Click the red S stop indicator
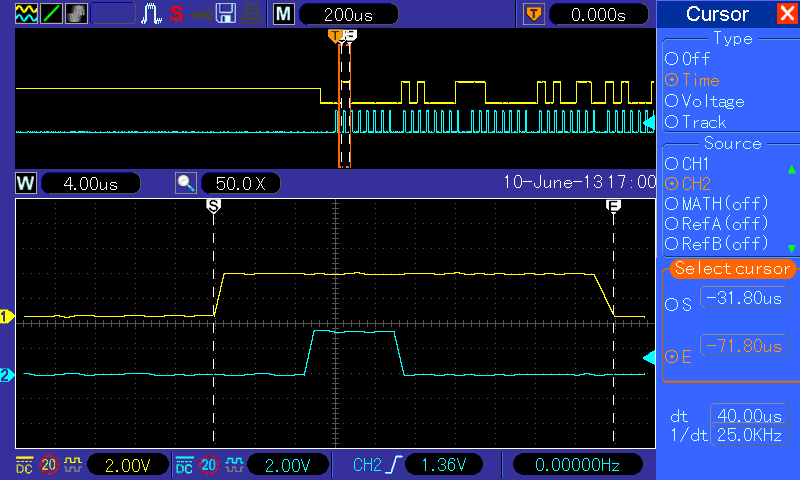The image size is (800, 480). pos(177,13)
